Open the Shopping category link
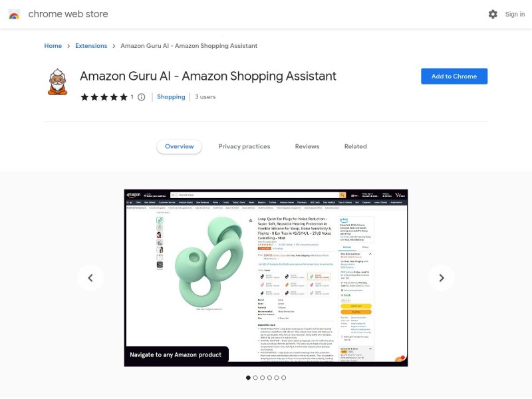Viewport: 532px width, 399px height. point(171,97)
